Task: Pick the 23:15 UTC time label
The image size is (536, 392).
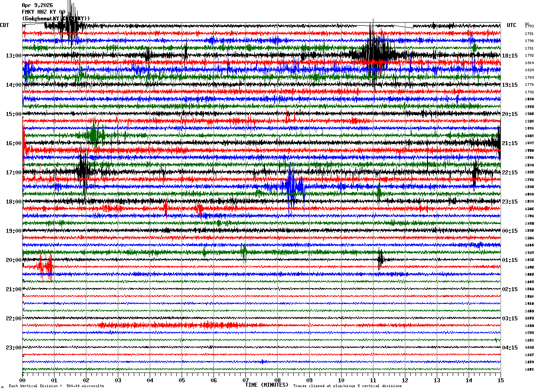Action: [510, 202]
